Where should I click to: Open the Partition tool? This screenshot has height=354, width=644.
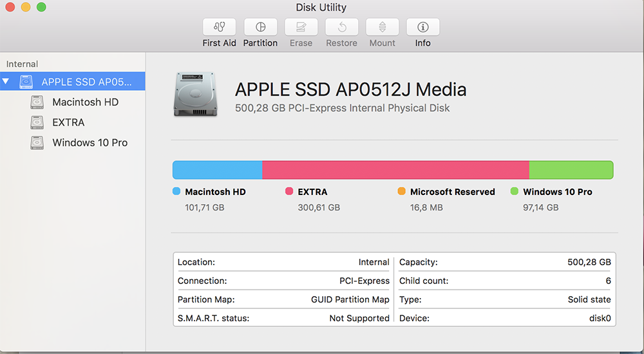pyautogui.click(x=260, y=27)
